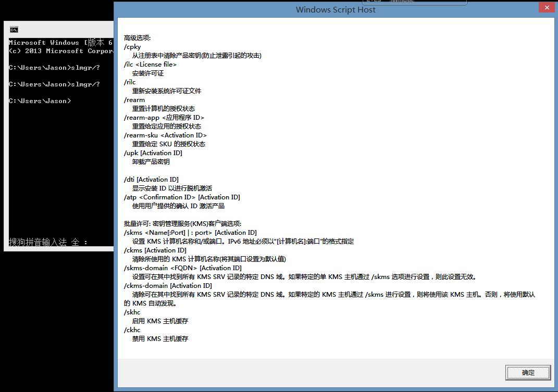Click the '(c) 2013 Microsoft Corpor' line in cmd

tap(61, 51)
